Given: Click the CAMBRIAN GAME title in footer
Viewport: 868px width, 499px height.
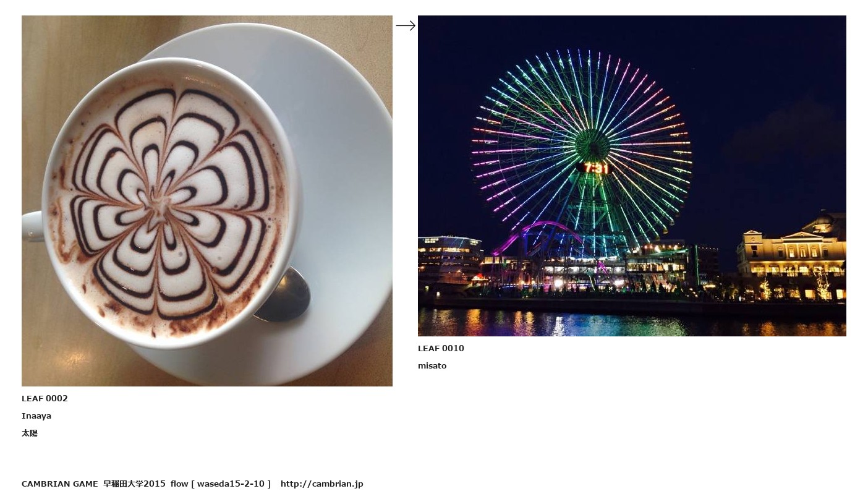Looking at the screenshot, I should [x=60, y=484].
